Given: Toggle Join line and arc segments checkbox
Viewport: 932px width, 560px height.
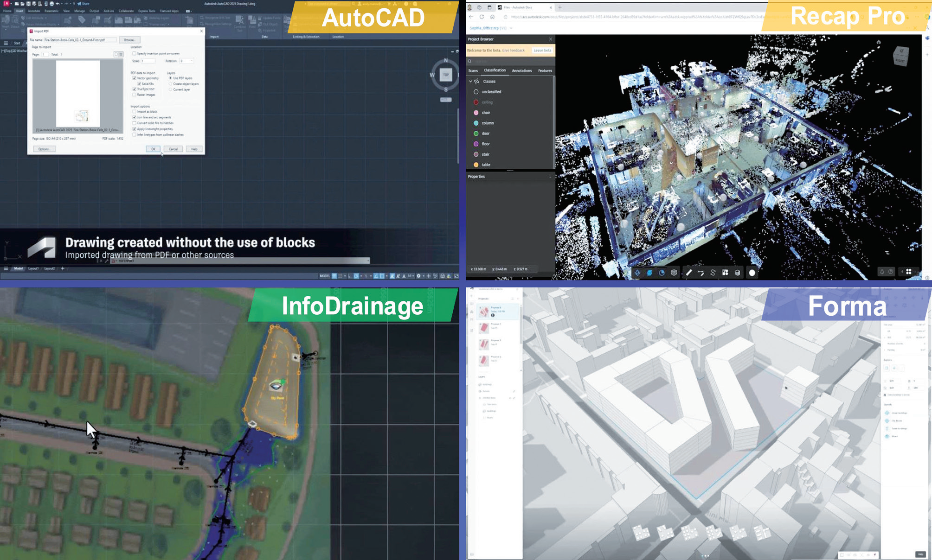Looking at the screenshot, I should 134,117.
